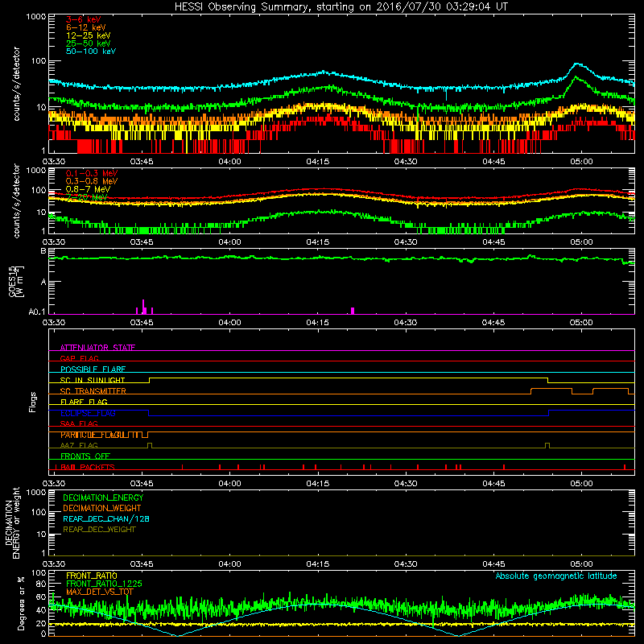Select the A0.1 tick label on GOES axis
Viewport: 644px width, 644px height.
click(37, 312)
